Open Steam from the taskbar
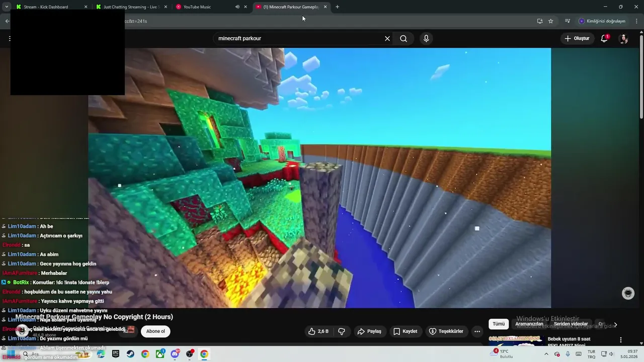This screenshot has width=644, height=362. tap(130, 354)
